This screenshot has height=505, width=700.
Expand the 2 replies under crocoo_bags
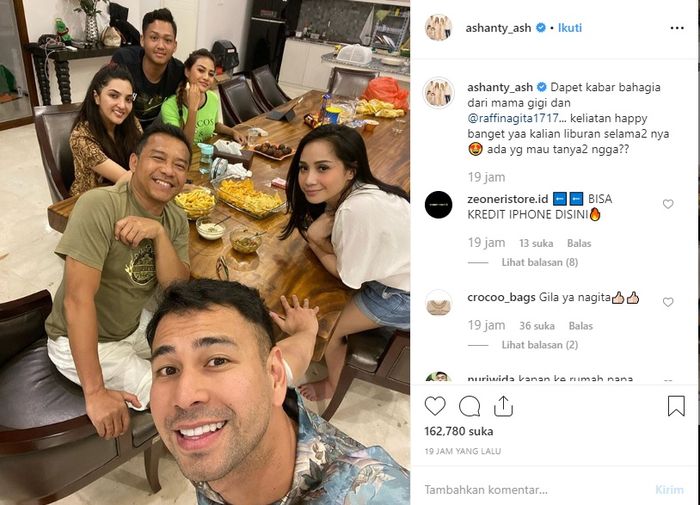pos(539,345)
